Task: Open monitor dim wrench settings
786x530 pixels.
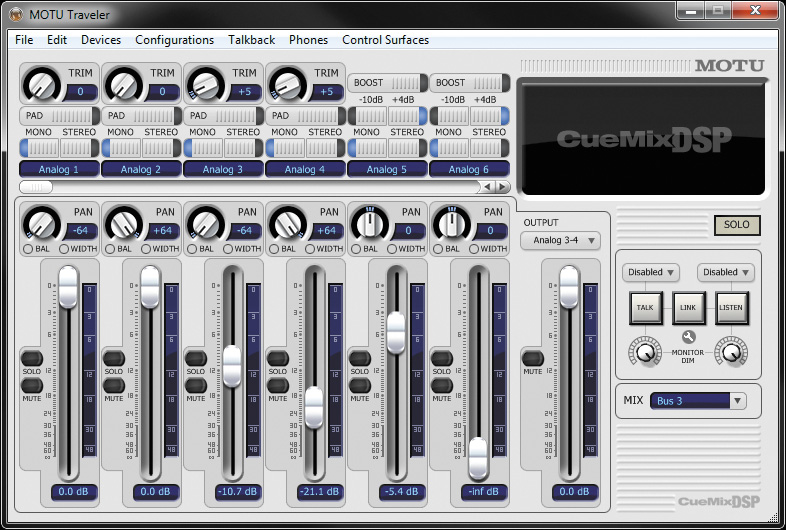Action: [x=688, y=337]
